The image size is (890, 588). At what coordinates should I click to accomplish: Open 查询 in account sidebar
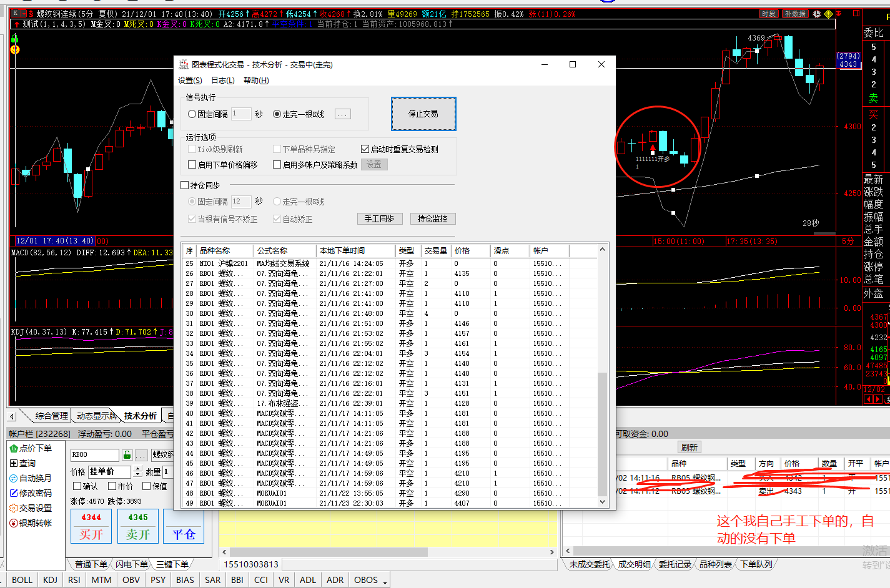pyautogui.click(x=23, y=463)
